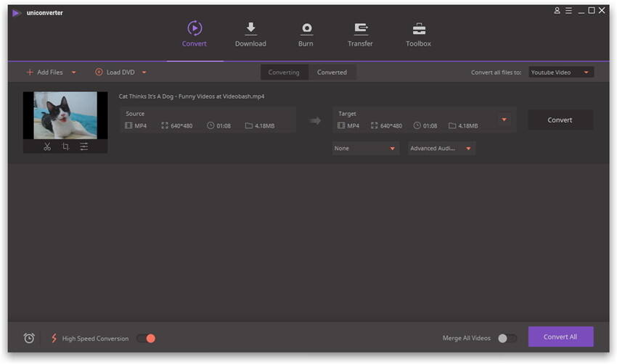Open the crop tool under thumbnail
This screenshot has width=617, height=364.
click(65, 146)
